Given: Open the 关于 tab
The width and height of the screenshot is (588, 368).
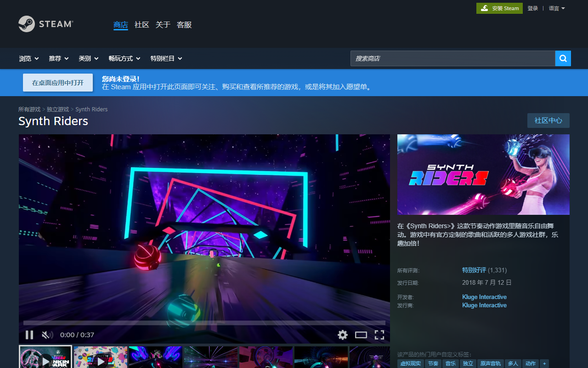Looking at the screenshot, I should (x=163, y=25).
